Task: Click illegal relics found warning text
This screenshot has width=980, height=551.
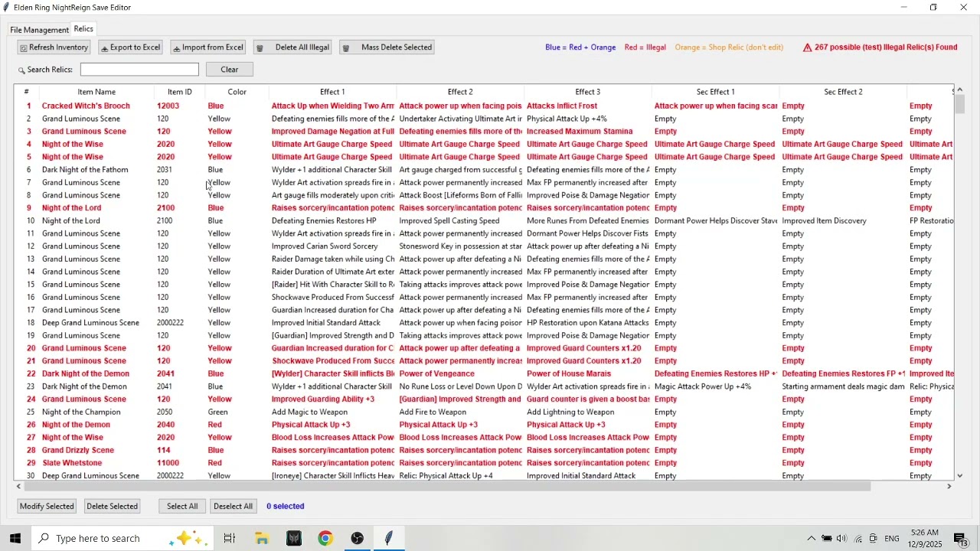Action: (x=880, y=47)
